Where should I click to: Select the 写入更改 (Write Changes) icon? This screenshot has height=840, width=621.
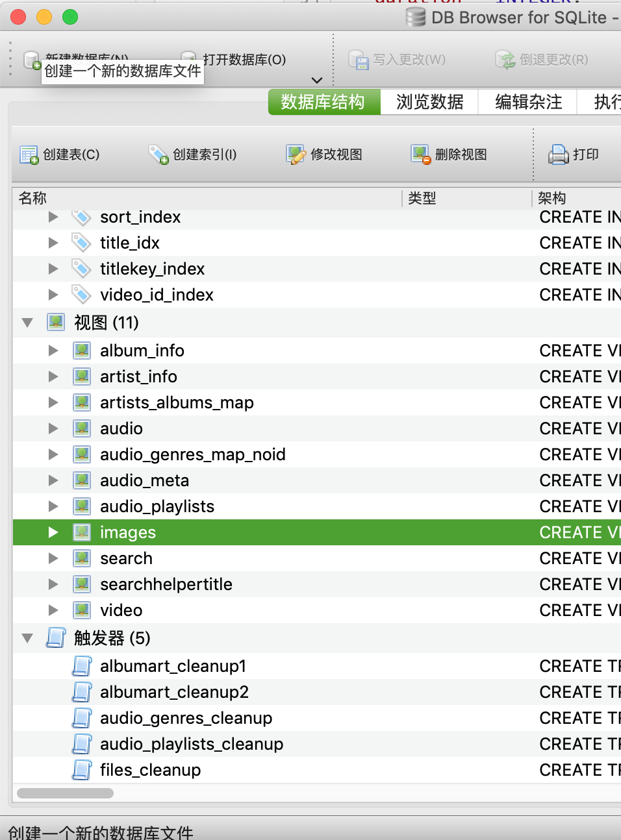pyautogui.click(x=358, y=60)
